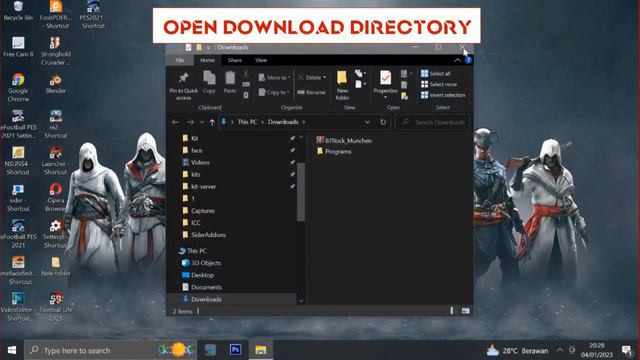The width and height of the screenshot is (640, 360).
Task: Open the Copy to dropdown
Action: pos(274,92)
